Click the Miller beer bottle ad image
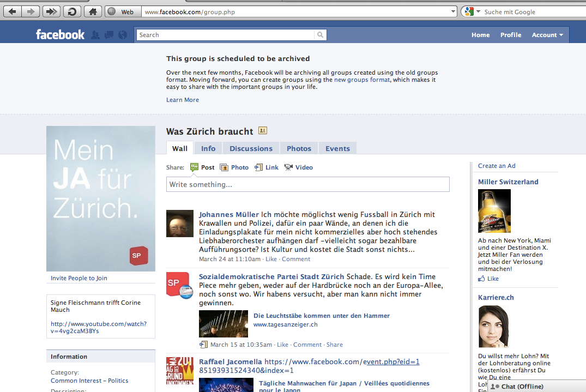 494,211
